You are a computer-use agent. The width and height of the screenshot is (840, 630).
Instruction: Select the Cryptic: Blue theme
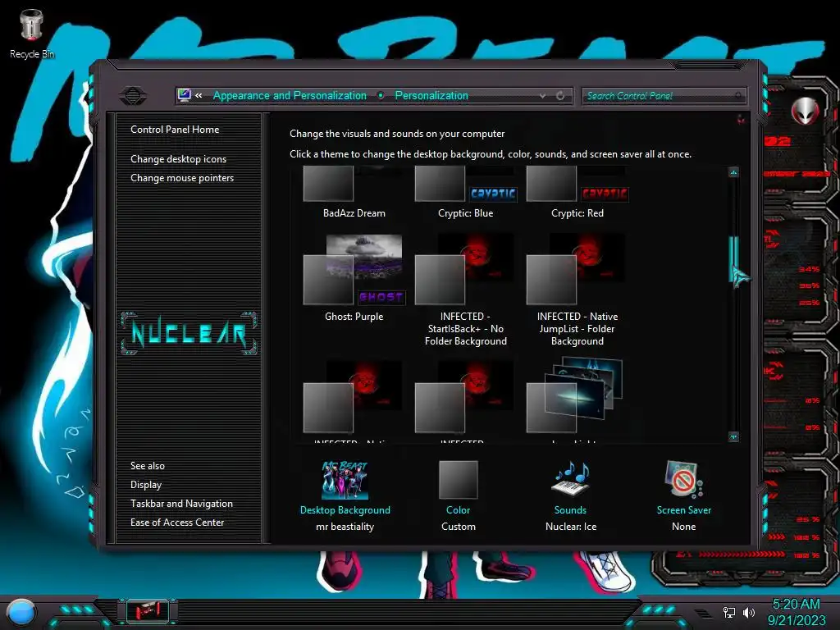466,191
